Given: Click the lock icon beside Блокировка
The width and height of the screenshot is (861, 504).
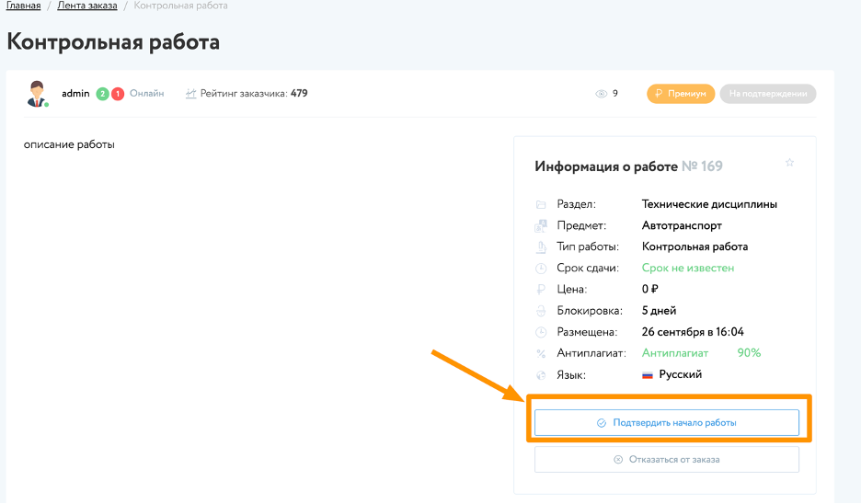Looking at the screenshot, I should (541, 311).
